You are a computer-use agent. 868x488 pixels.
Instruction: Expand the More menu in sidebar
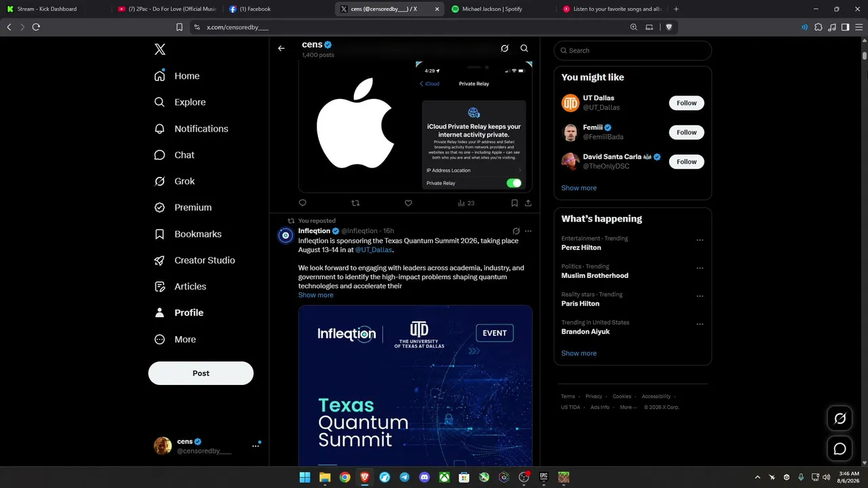[x=175, y=339]
